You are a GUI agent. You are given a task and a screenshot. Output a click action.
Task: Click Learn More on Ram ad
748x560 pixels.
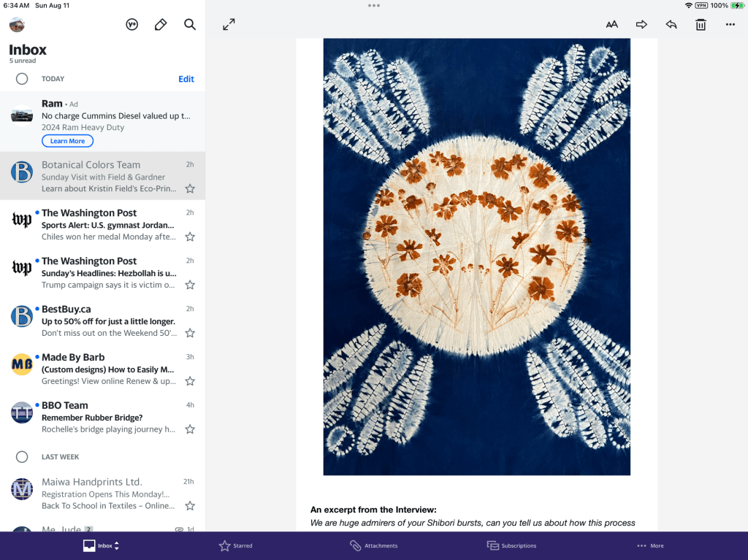[67, 141]
